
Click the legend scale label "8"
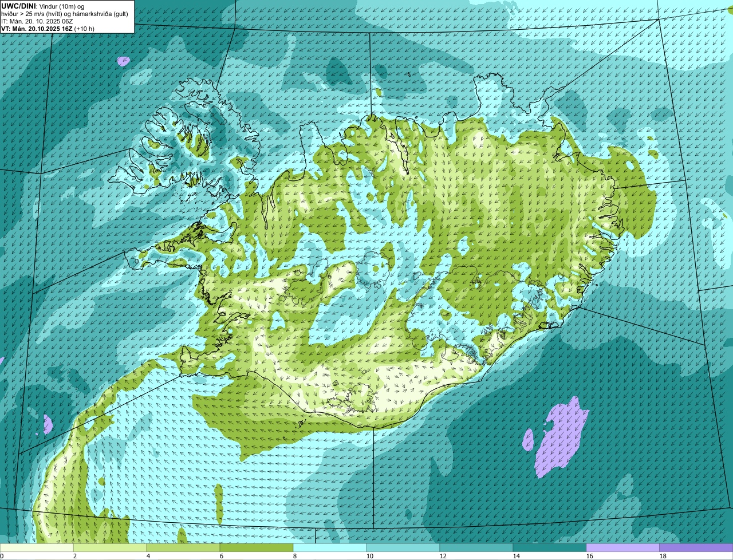click(295, 556)
